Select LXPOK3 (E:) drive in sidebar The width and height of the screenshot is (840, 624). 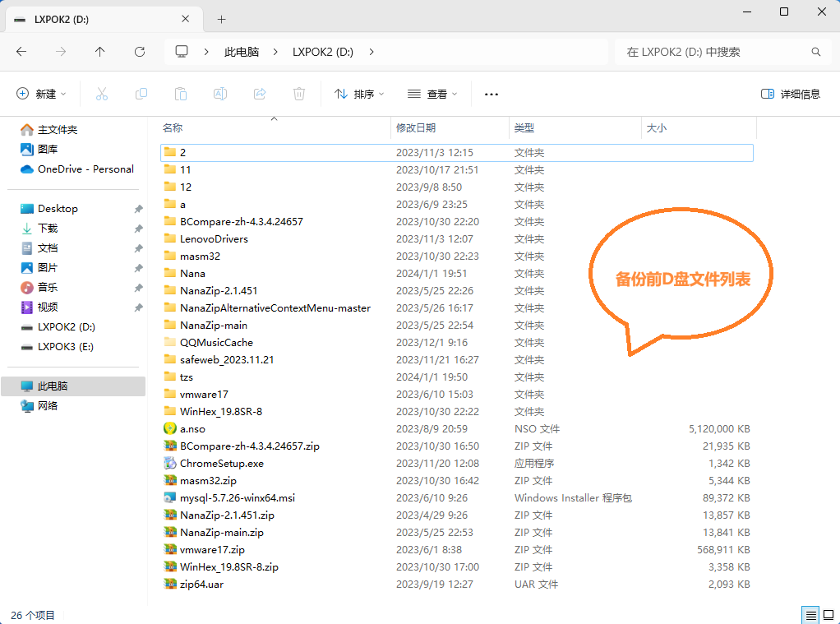click(x=66, y=347)
